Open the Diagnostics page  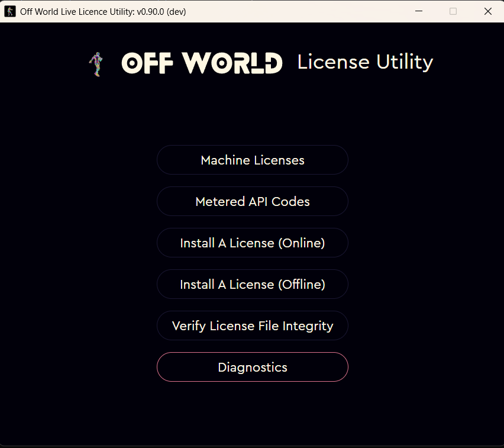click(253, 367)
